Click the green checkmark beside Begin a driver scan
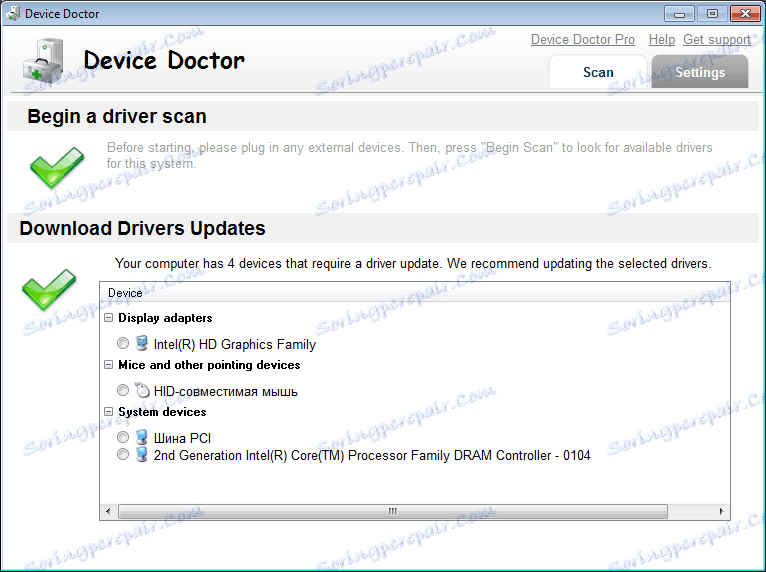Viewport: 766px width, 572px height. pos(57,167)
